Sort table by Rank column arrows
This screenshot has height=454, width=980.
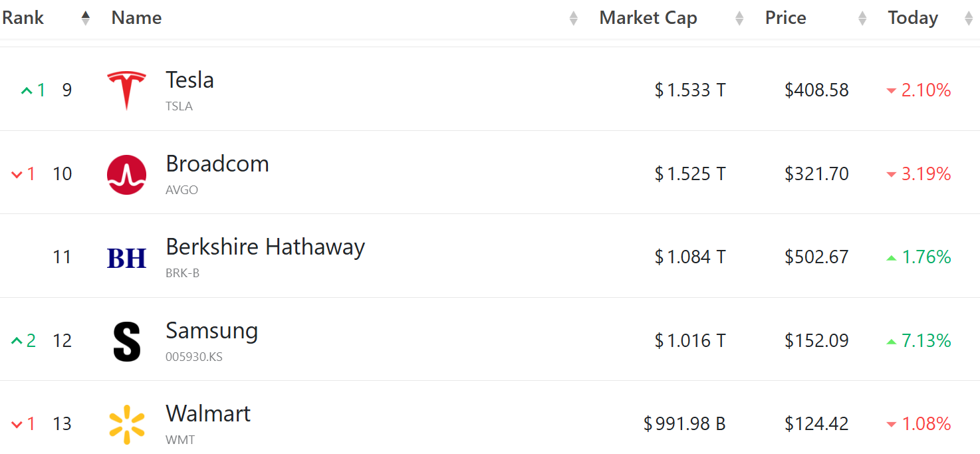(x=85, y=19)
